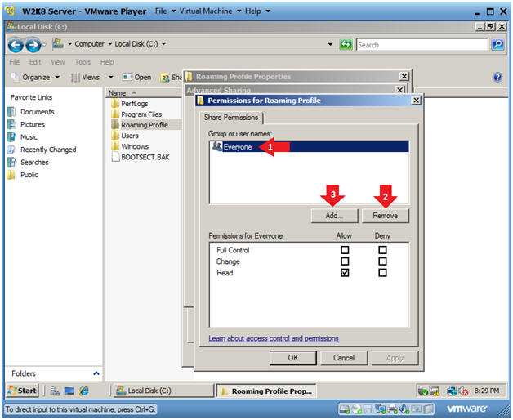
Task: Click Cancel in Permissions dialog
Action: pyautogui.click(x=344, y=358)
